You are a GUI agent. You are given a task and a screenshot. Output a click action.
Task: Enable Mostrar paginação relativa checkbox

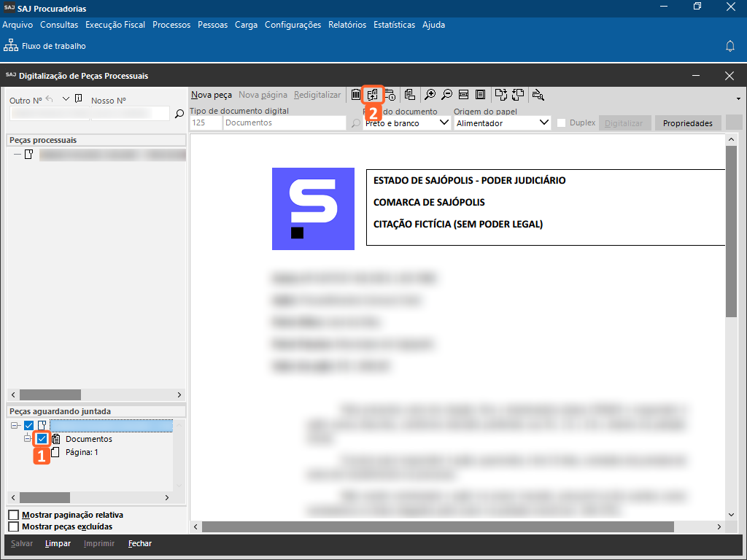point(13,515)
